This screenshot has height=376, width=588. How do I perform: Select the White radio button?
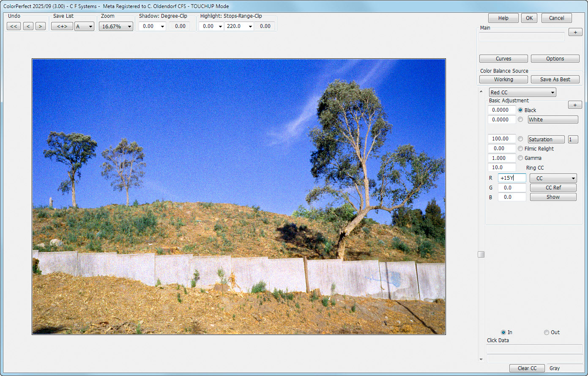(520, 120)
